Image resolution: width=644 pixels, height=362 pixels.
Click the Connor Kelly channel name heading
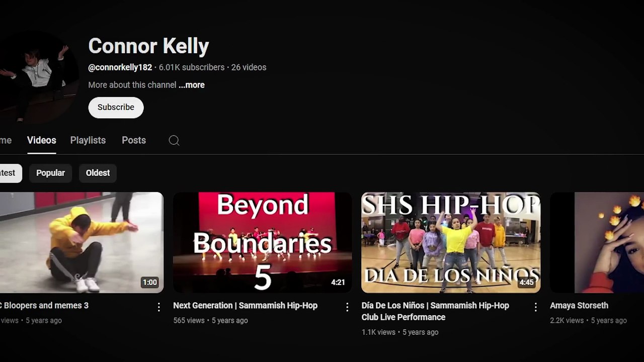(x=148, y=46)
